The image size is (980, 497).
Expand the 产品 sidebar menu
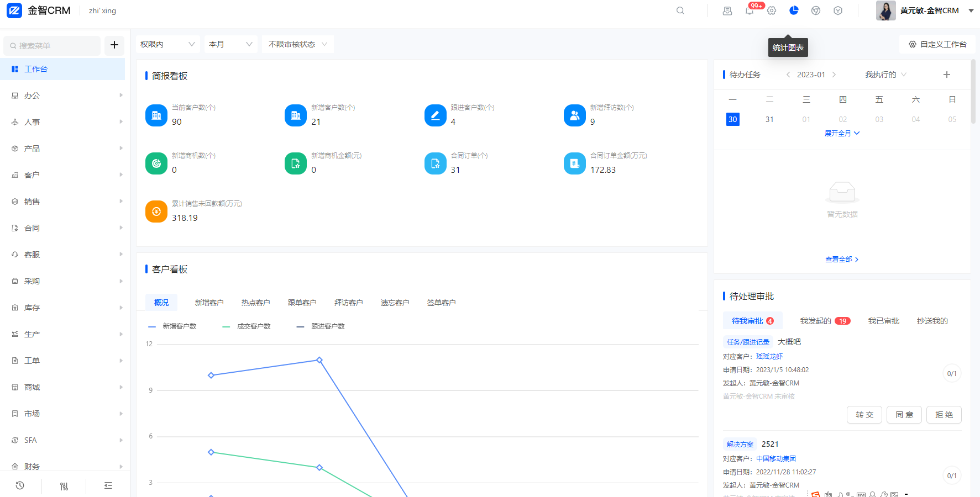(62, 149)
